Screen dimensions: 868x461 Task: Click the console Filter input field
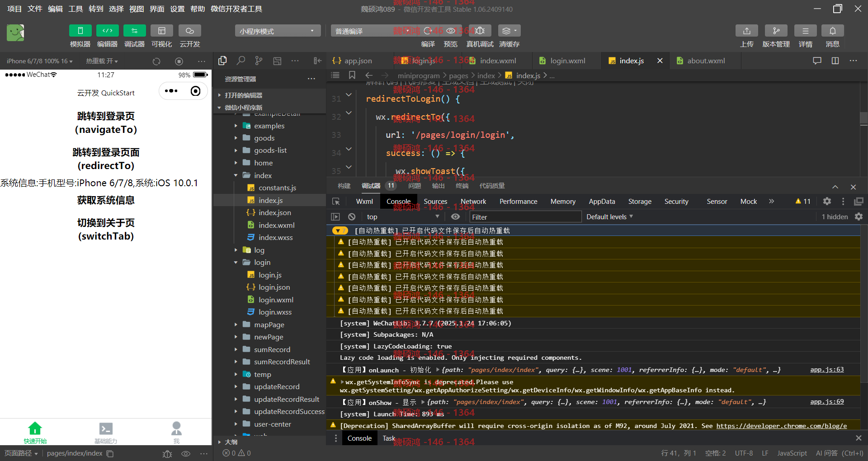click(525, 217)
